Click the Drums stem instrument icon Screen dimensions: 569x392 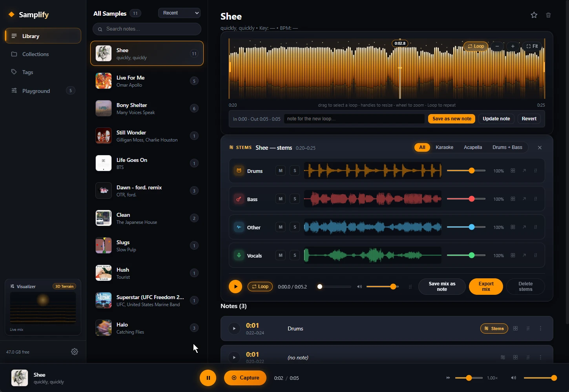[239, 171]
